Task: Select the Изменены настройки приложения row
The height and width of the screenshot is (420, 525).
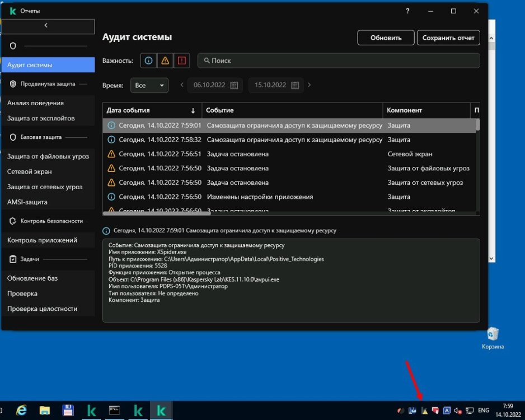Action: pyautogui.click(x=289, y=197)
